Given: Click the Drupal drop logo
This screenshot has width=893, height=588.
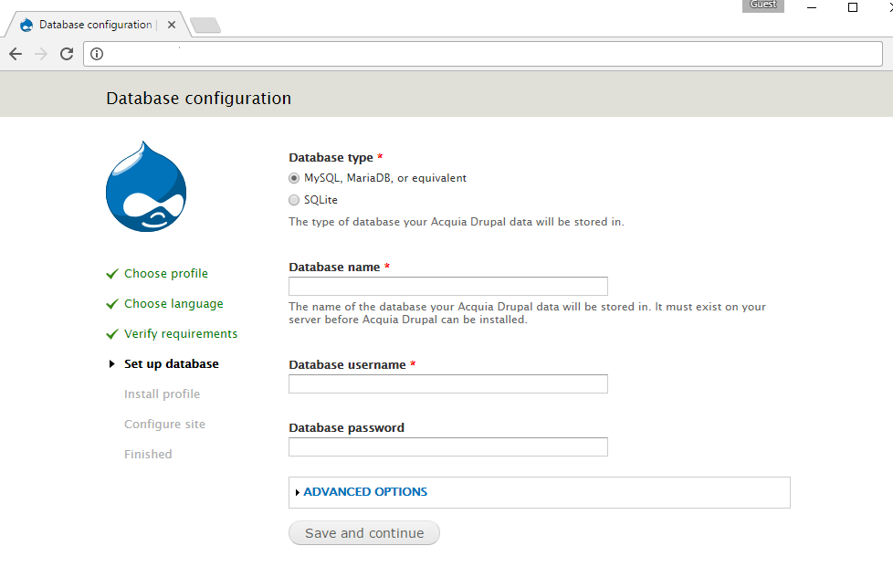Looking at the screenshot, I should point(146,187).
